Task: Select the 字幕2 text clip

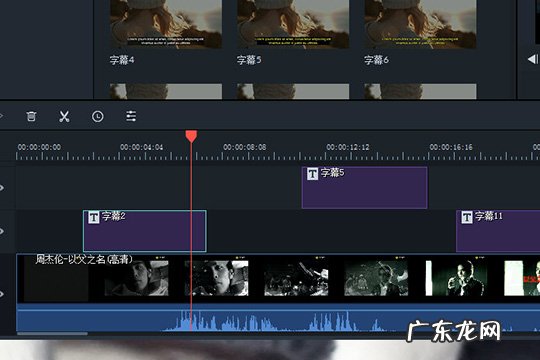Action: pyautogui.click(x=145, y=231)
